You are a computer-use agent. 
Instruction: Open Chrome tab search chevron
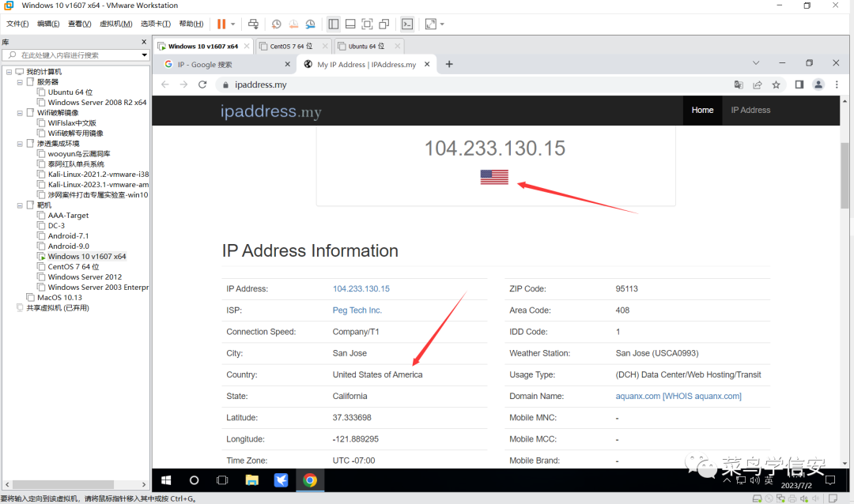coord(756,63)
